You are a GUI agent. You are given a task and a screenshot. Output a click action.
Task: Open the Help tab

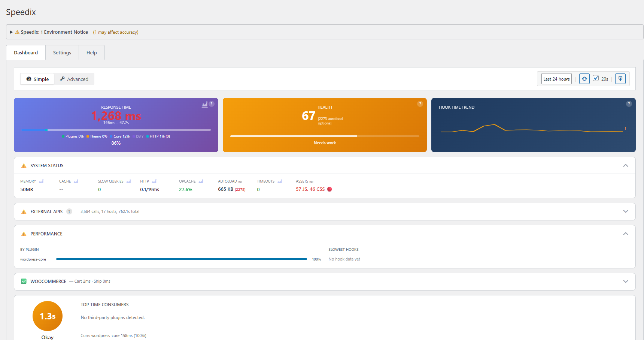91,52
